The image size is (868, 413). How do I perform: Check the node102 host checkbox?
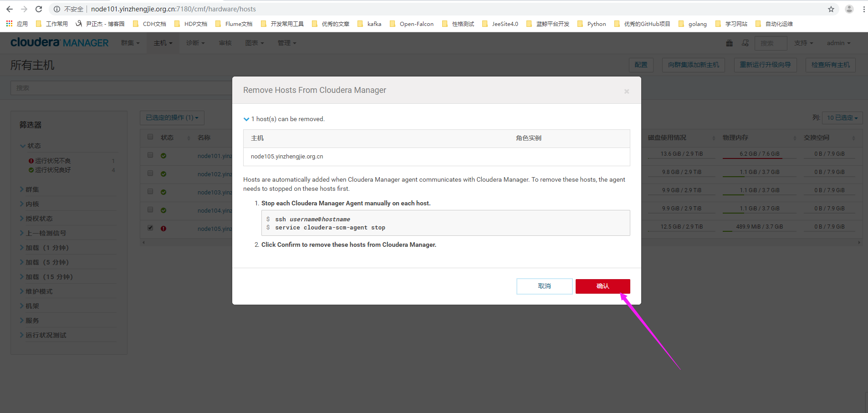coord(150,173)
